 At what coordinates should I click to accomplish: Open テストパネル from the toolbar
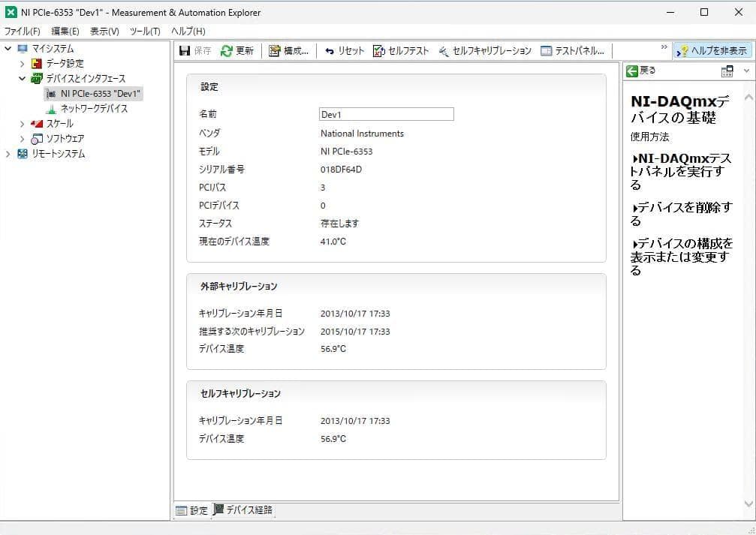tap(547, 51)
